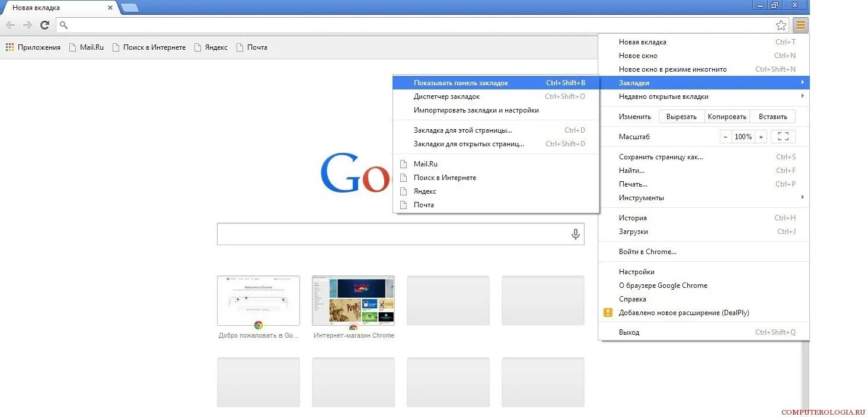Select Импортировать закладки и настройки
The height and width of the screenshot is (417, 868).
[x=496, y=110]
